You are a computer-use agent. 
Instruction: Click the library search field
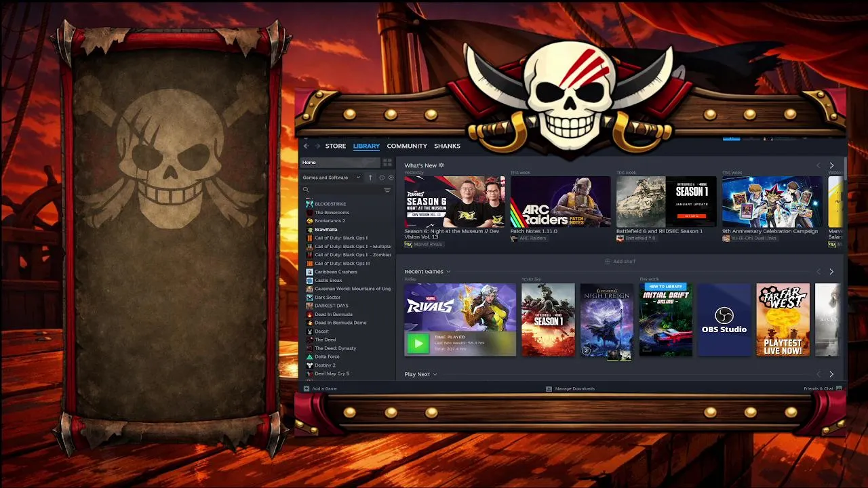click(346, 190)
